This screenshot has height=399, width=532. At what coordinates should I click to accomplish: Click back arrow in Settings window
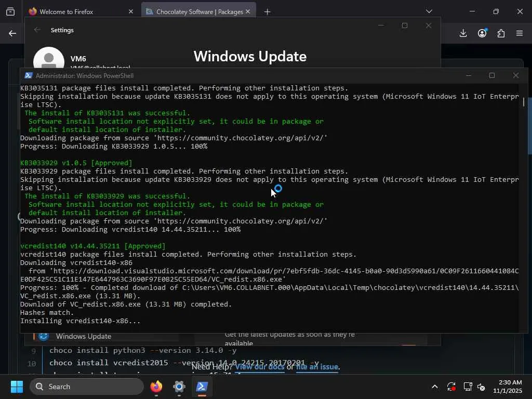37,30
